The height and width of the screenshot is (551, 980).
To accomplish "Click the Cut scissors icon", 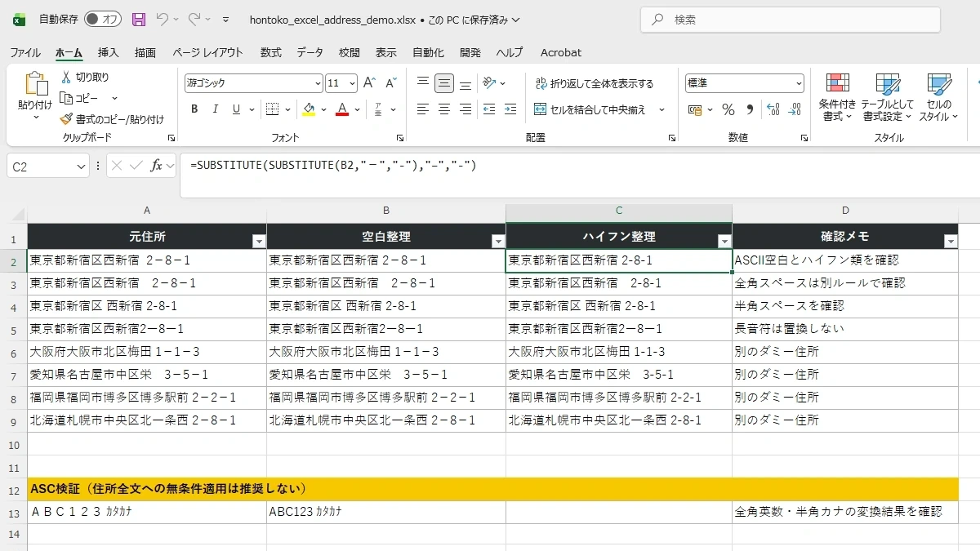I will point(67,77).
